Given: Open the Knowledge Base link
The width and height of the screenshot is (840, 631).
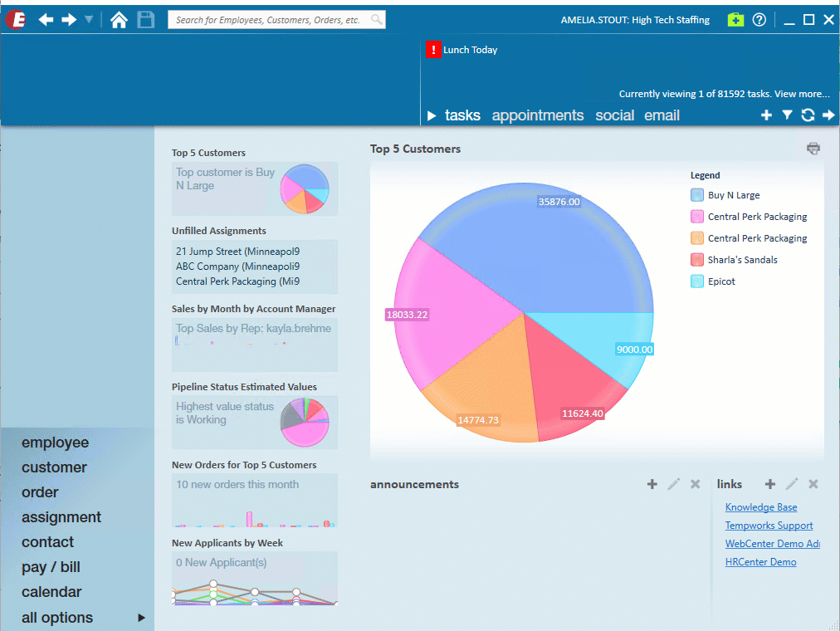Looking at the screenshot, I should tap(760, 507).
